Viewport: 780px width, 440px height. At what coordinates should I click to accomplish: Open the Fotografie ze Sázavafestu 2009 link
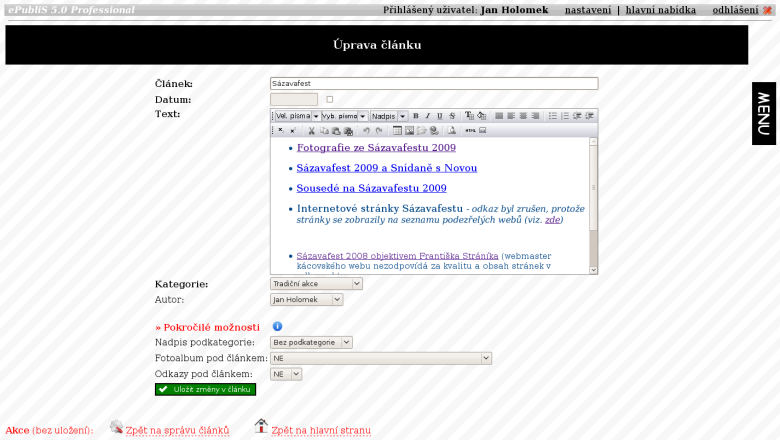pyautogui.click(x=376, y=148)
